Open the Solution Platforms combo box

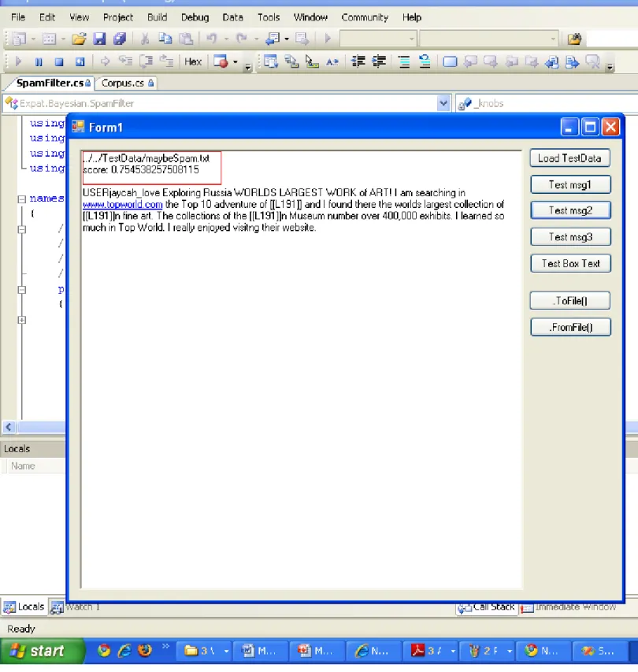pos(488,39)
